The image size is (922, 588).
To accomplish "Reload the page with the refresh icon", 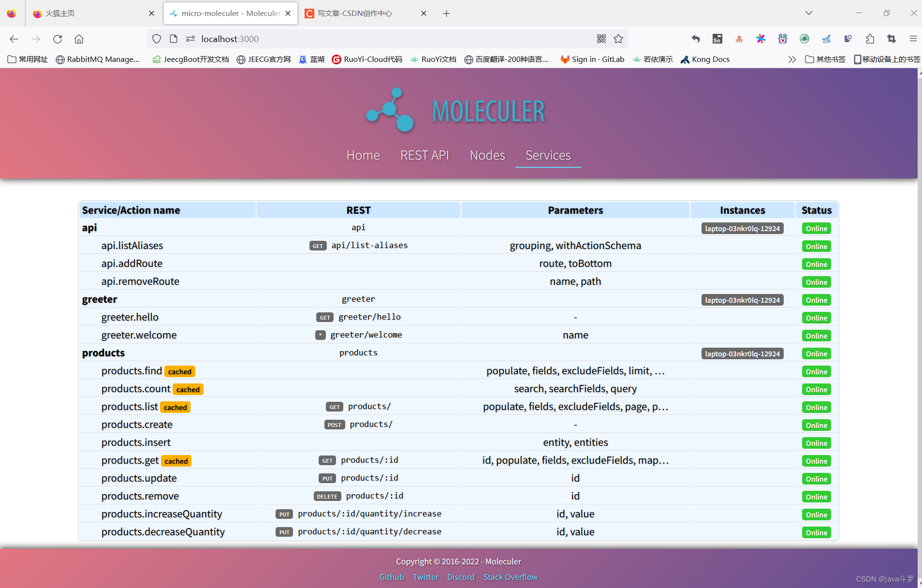I will (58, 39).
